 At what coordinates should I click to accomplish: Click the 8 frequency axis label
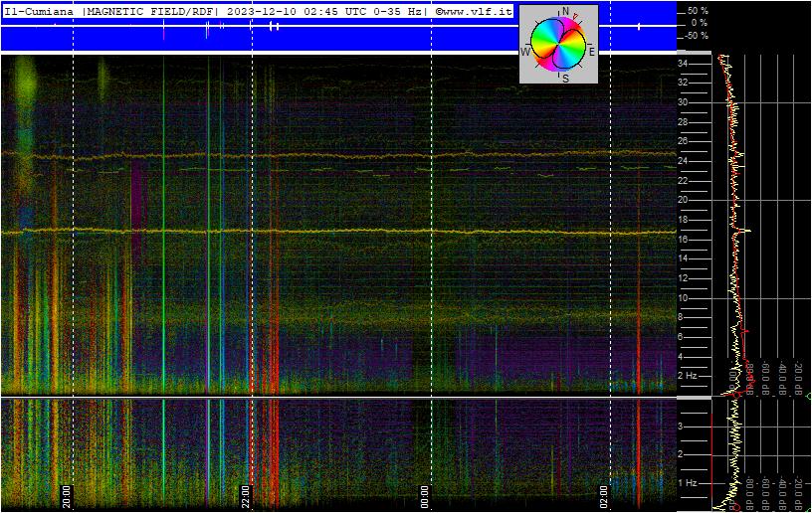tap(681, 317)
